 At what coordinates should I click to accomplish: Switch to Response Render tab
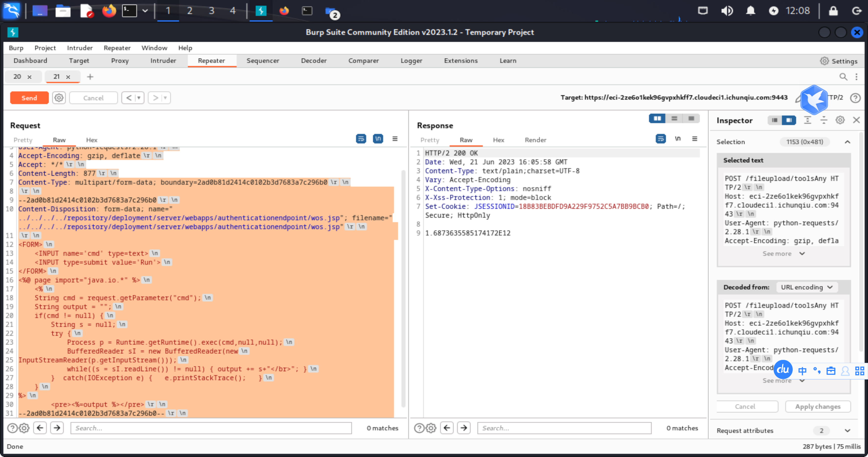(535, 140)
